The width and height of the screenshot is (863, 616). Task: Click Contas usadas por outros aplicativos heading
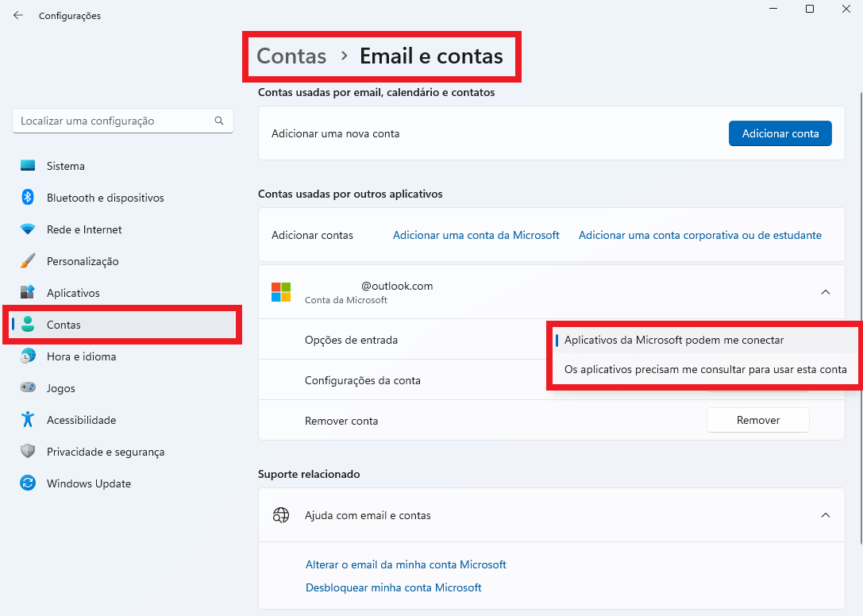[x=350, y=194]
